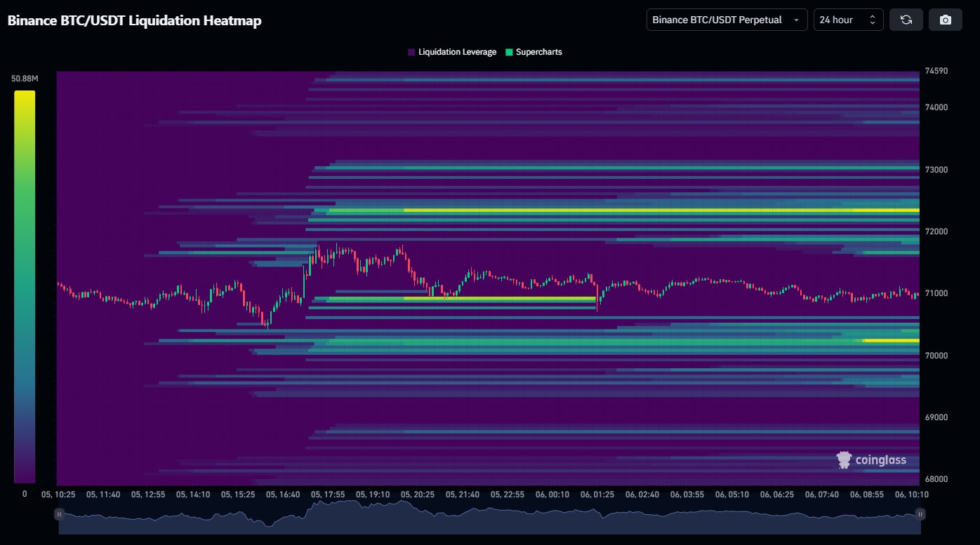980x545 pixels.
Task: Click the 06, 00:10 time axis label
Action: pos(552,494)
